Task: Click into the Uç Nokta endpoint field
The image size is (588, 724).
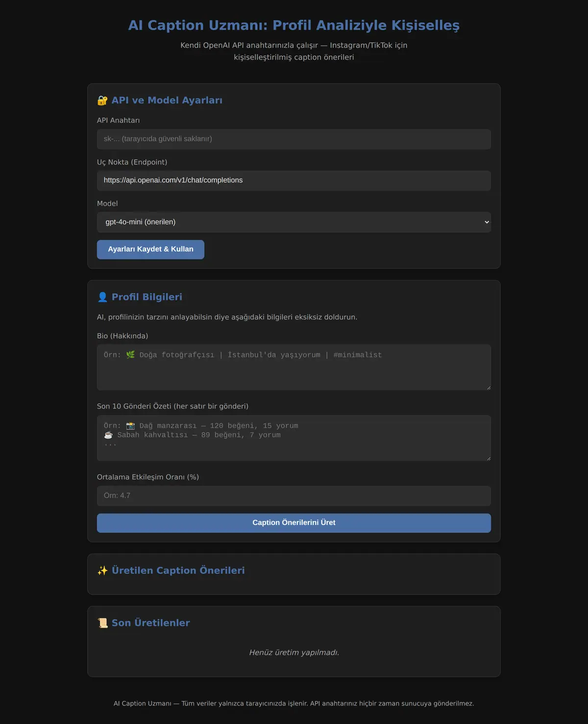Action: point(294,180)
